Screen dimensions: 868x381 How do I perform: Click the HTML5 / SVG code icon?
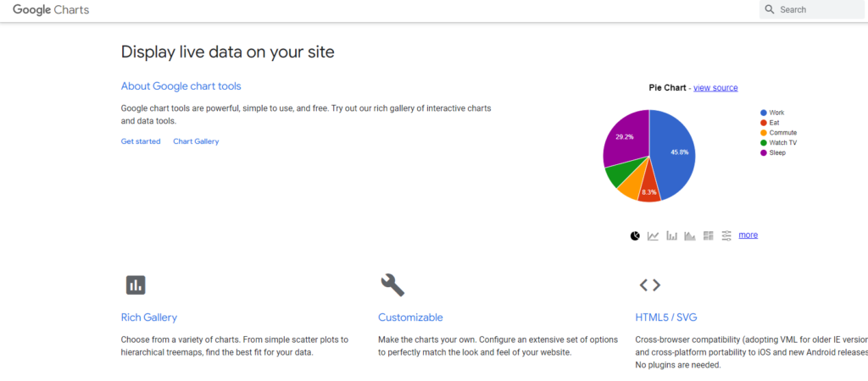649,284
